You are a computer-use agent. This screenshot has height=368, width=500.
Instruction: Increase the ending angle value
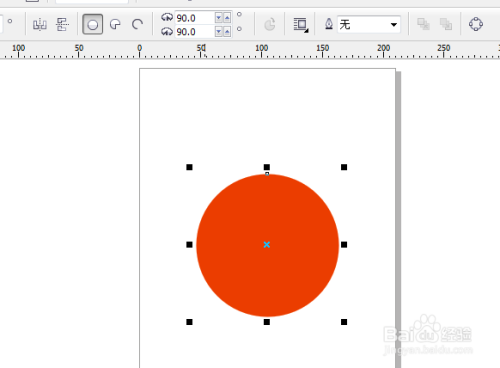pos(227,32)
